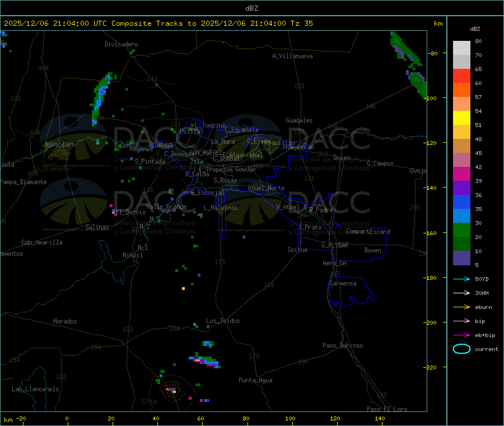This screenshot has height=426, width=504.
Task: Click the 'Divisadero' map label
Action: pyautogui.click(x=121, y=44)
